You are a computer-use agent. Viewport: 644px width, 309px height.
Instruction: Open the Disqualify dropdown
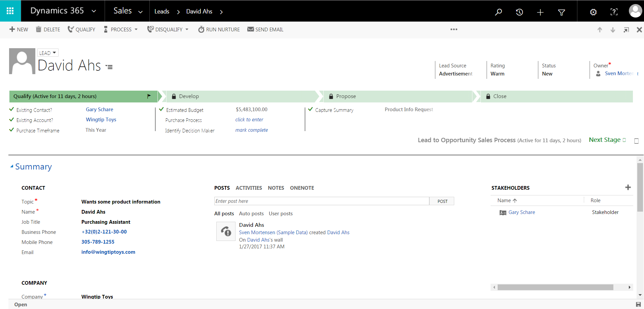168,30
